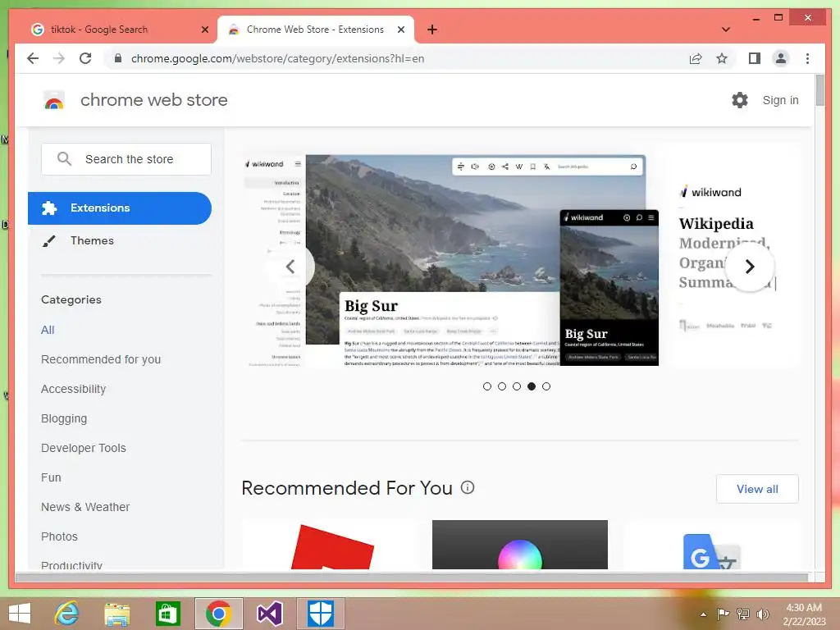Open the Blogging category
The width and height of the screenshot is (840, 630).
64,418
